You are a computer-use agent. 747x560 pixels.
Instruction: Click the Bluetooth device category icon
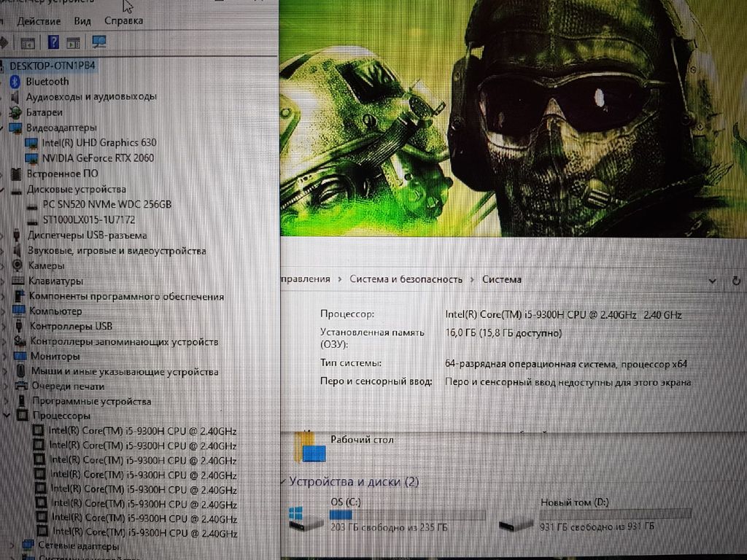click(15, 81)
